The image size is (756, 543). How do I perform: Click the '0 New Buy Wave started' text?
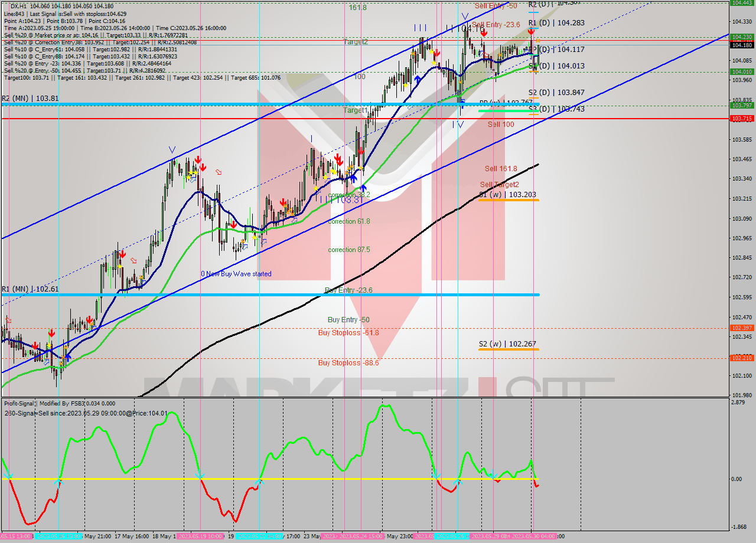pyautogui.click(x=235, y=273)
